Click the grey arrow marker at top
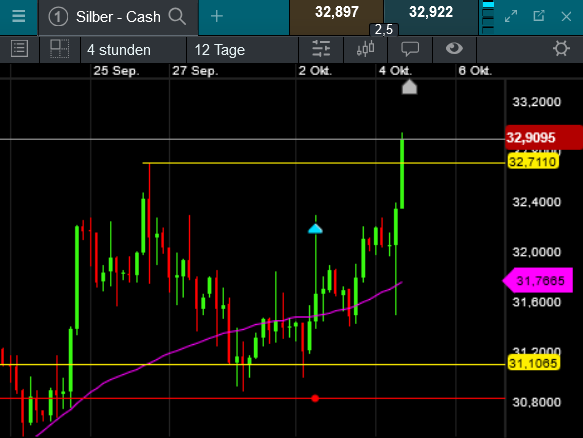Screen dimensions: 583x438 click(409, 87)
